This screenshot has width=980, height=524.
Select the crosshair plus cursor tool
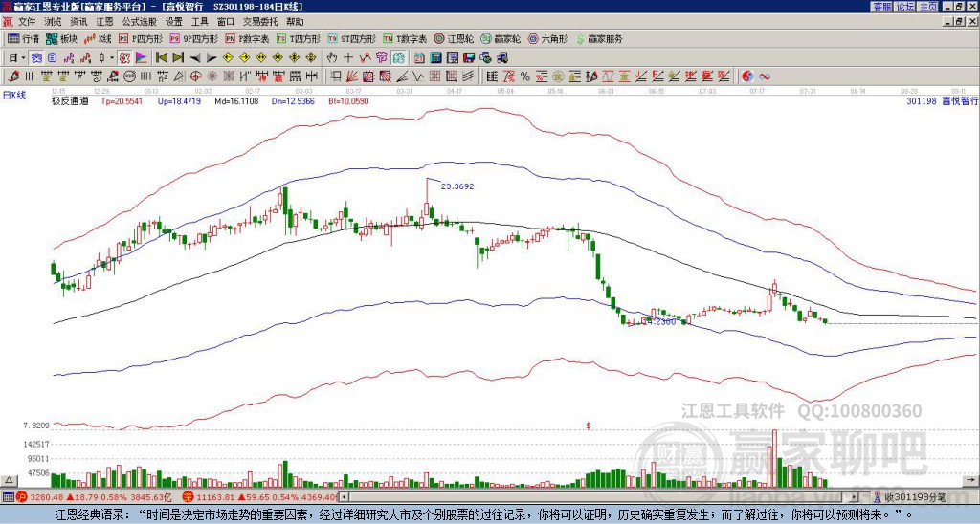348,58
